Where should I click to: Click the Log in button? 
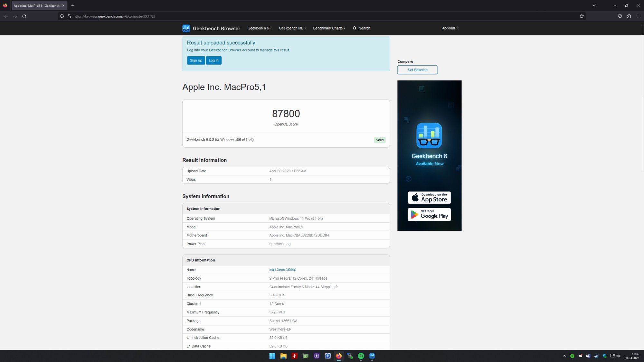[x=213, y=60]
